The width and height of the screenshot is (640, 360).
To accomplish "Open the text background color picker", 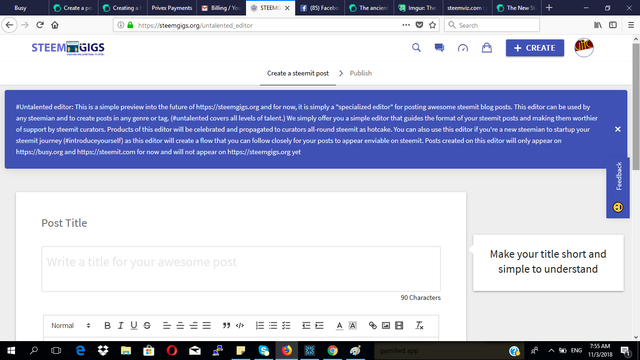I will pyautogui.click(x=353, y=325).
